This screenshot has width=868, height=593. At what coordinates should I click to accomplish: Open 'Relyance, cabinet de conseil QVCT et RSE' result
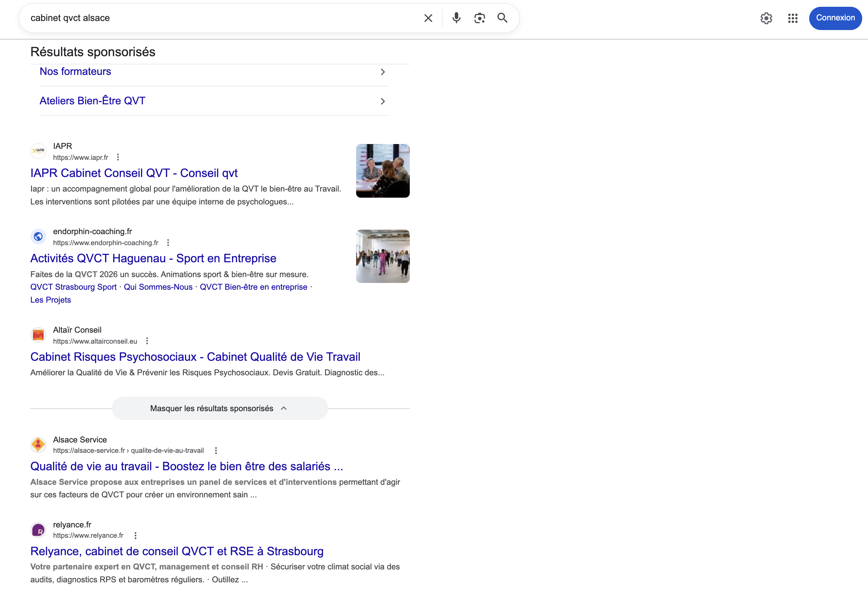pyautogui.click(x=177, y=551)
